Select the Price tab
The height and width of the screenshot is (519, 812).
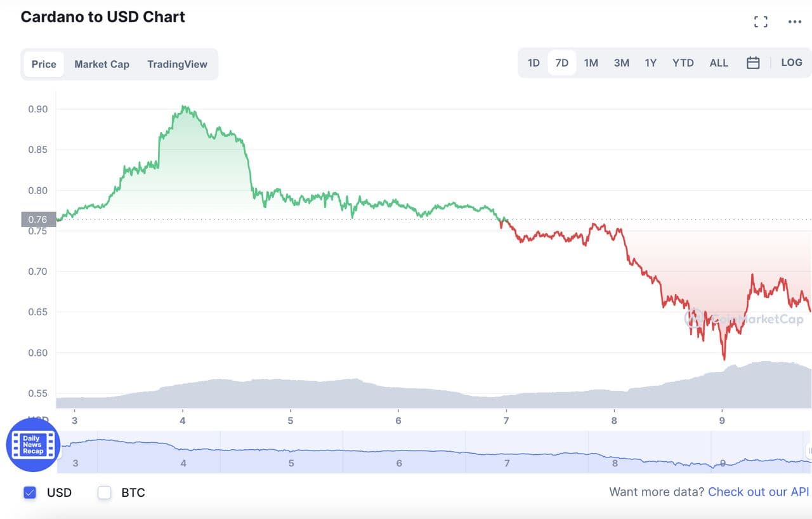coord(44,64)
